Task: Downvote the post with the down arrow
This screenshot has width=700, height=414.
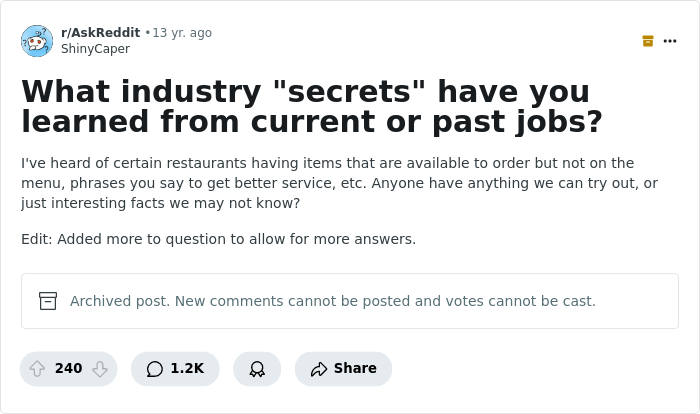Action: pos(99,369)
